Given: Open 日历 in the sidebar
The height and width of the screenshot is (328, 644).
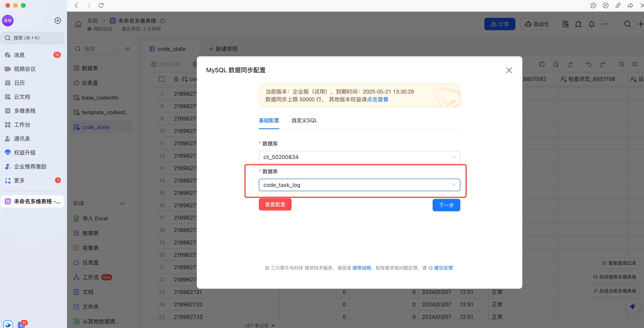Looking at the screenshot, I should 32,83.
